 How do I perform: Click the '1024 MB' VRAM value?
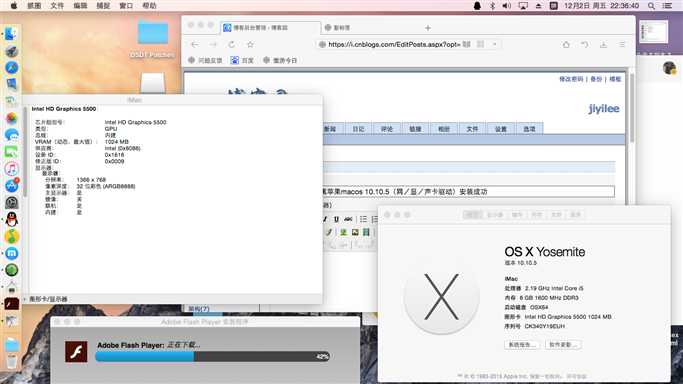coord(116,142)
